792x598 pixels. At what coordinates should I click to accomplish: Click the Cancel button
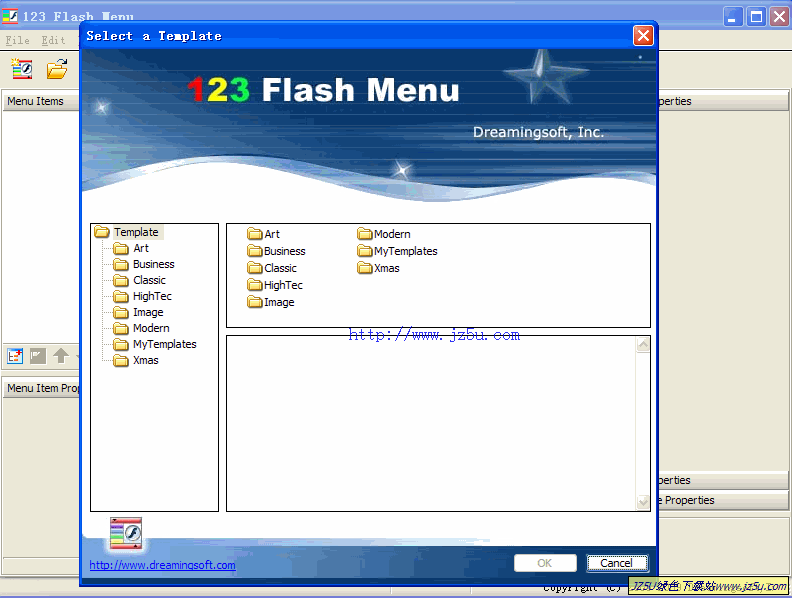click(x=617, y=563)
